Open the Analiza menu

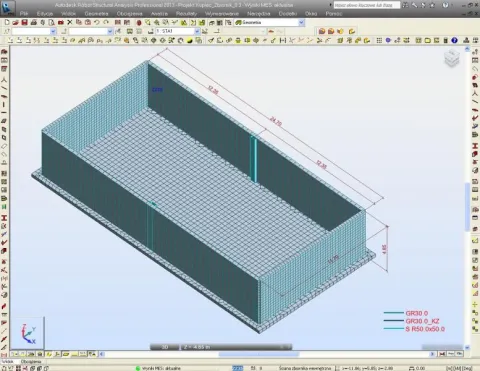(x=159, y=14)
